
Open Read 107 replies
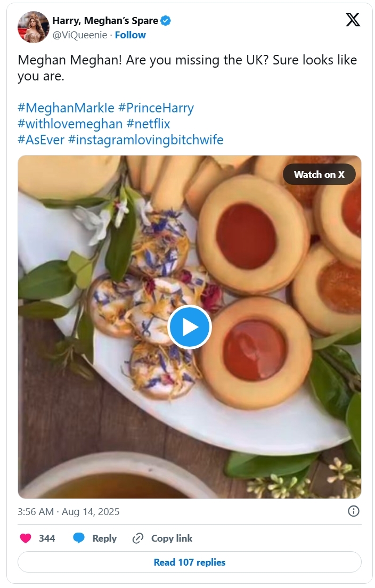click(x=189, y=562)
